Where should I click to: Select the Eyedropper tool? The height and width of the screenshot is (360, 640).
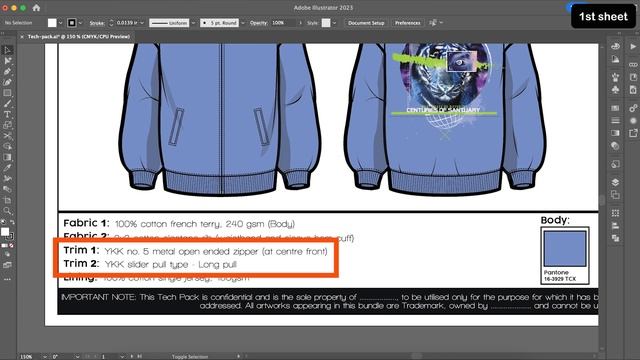tap(7, 168)
